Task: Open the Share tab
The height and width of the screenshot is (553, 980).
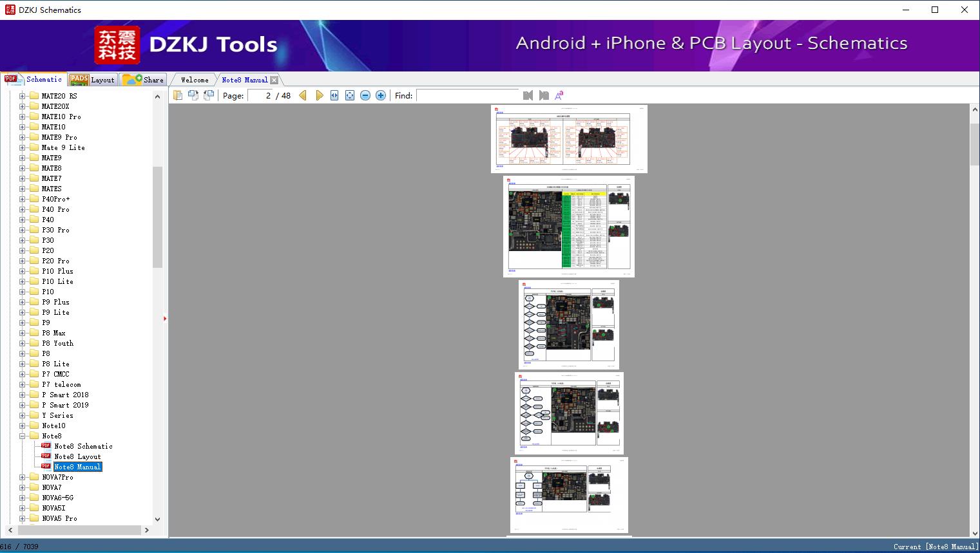Action: tap(144, 80)
